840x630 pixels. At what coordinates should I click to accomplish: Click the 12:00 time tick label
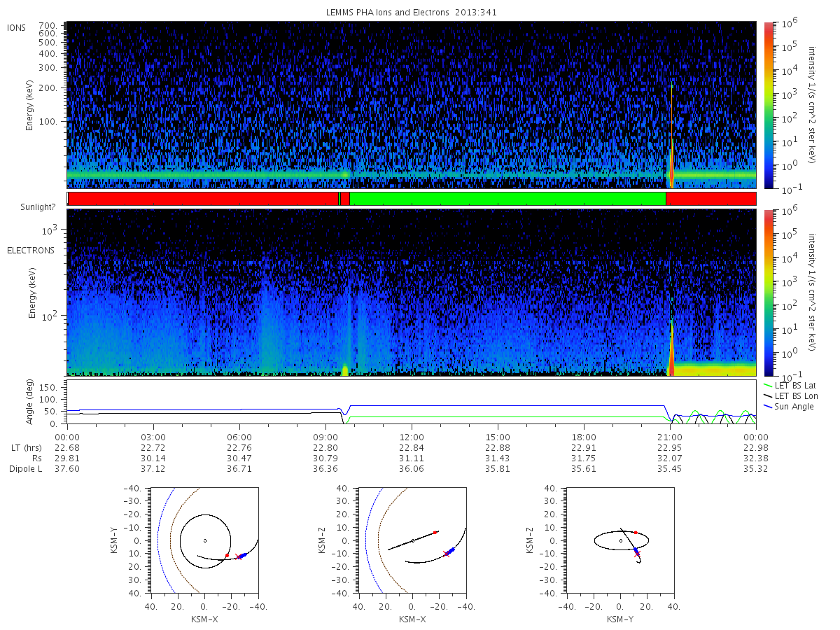412,436
